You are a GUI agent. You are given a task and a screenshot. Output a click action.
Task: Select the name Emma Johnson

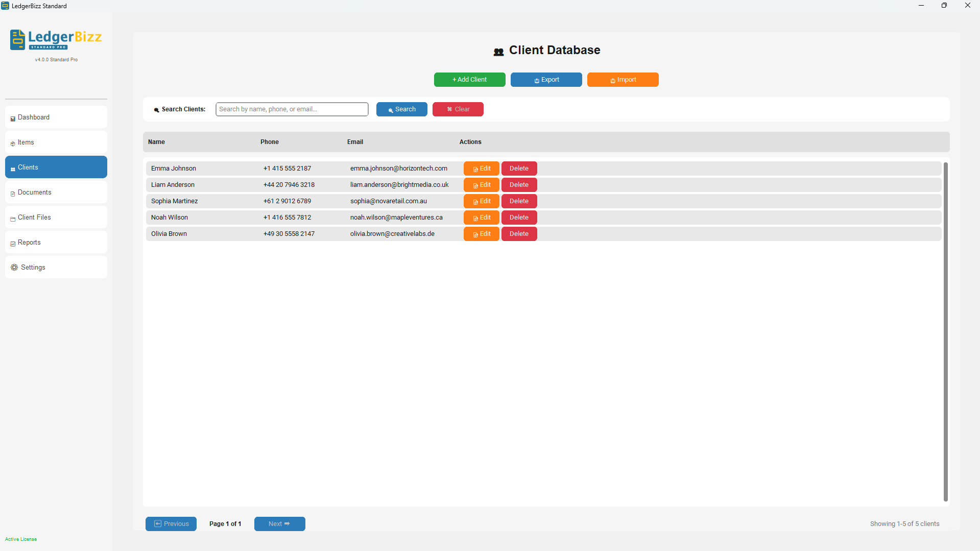(x=173, y=169)
